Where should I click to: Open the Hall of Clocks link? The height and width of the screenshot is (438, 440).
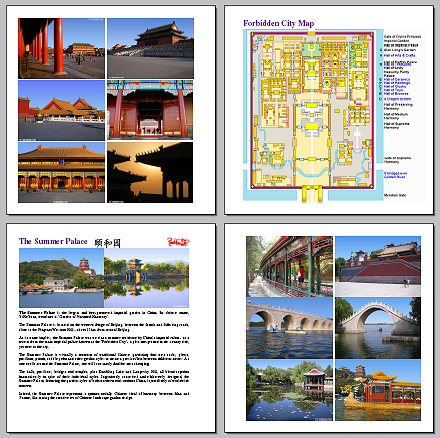click(395, 86)
